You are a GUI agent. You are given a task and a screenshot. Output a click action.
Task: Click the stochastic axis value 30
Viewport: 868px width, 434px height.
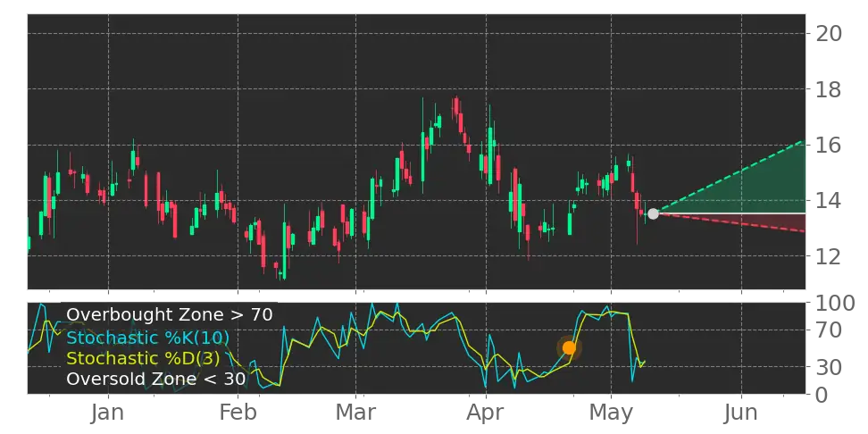coord(829,366)
